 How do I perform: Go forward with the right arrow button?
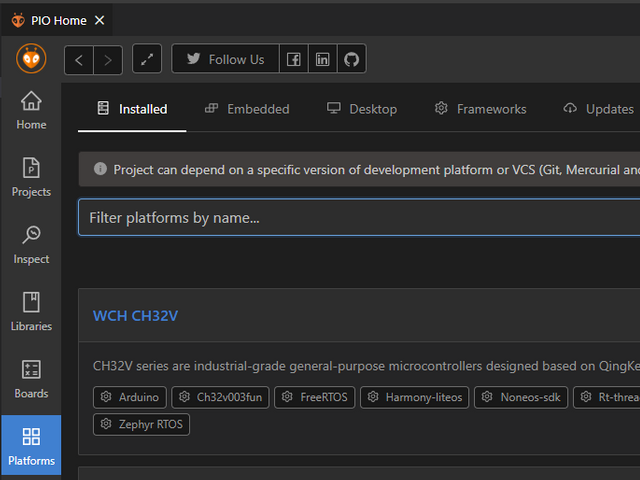coord(108,60)
